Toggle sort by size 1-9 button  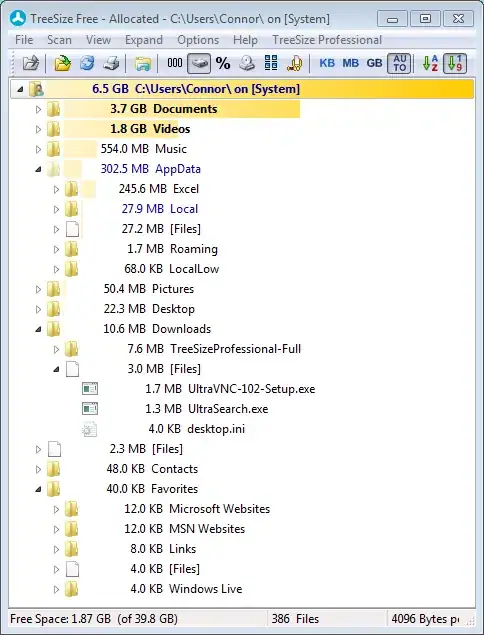(x=455, y=64)
